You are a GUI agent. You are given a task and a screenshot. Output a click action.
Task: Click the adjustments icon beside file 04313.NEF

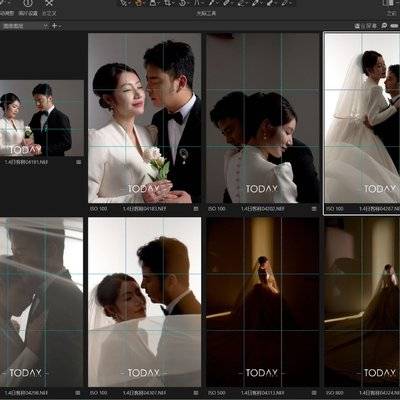click(x=314, y=393)
